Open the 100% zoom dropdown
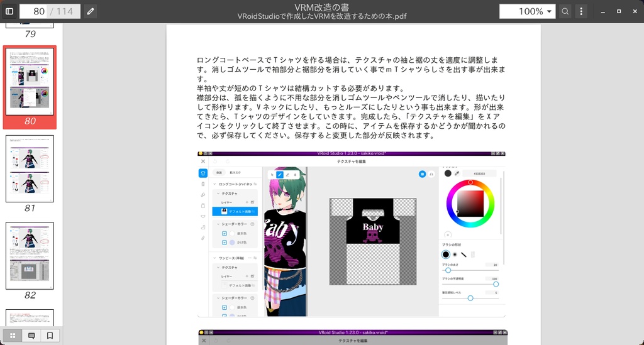The height and width of the screenshot is (345, 644). 528,11
